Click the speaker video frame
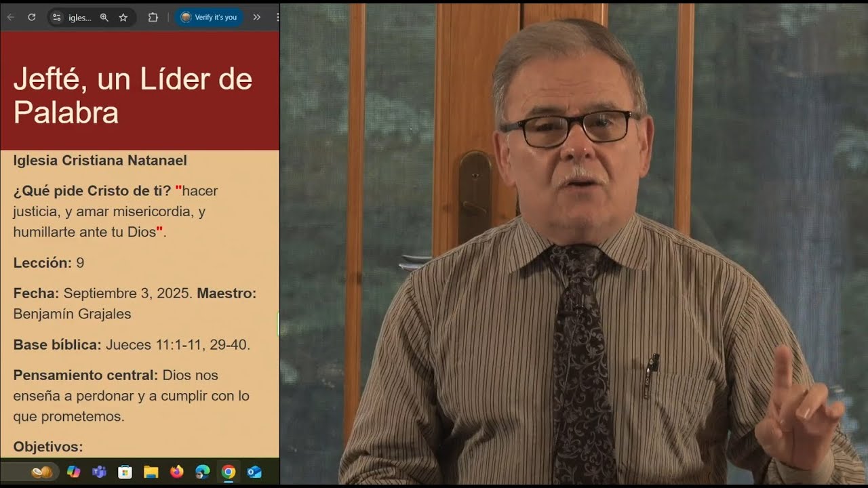The height and width of the screenshot is (488, 868). [x=574, y=244]
